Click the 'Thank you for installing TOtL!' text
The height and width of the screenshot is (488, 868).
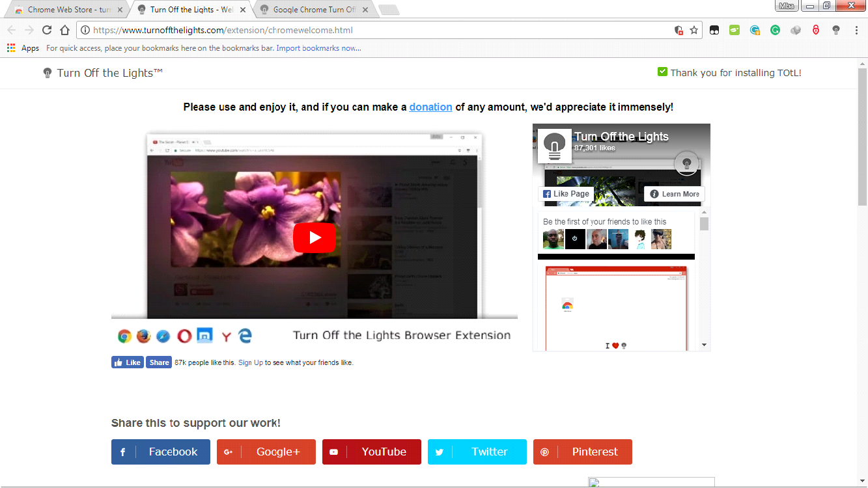point(736,73)
